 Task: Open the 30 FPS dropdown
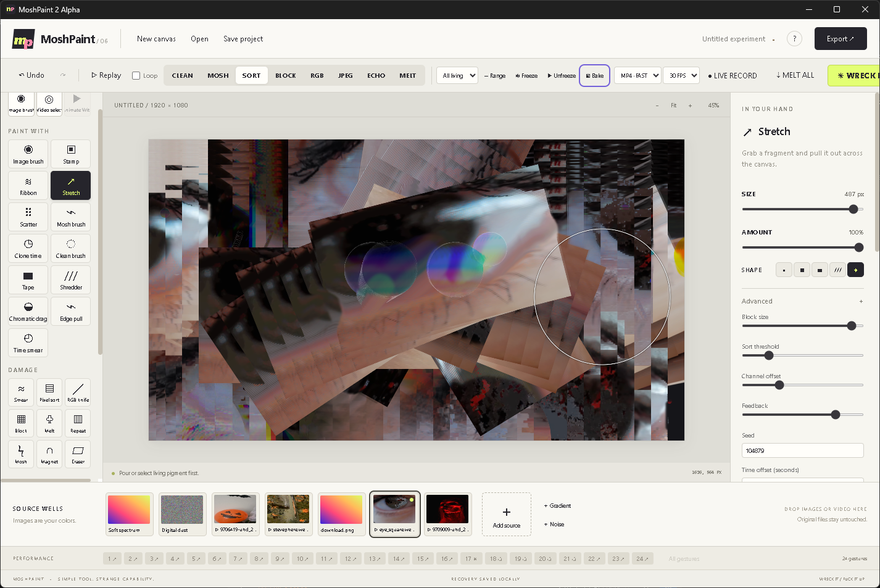pyautogui.click(x=681, y=76)
